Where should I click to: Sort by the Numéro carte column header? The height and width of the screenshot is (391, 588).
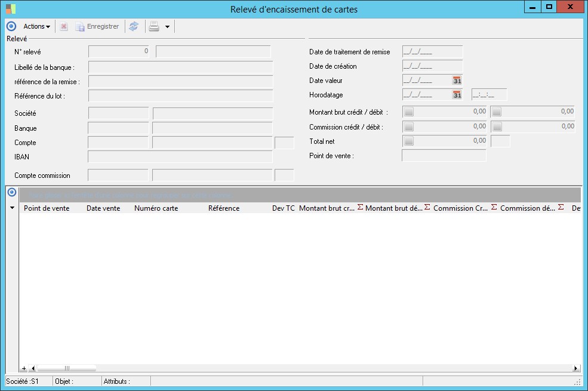coord(156,208)
